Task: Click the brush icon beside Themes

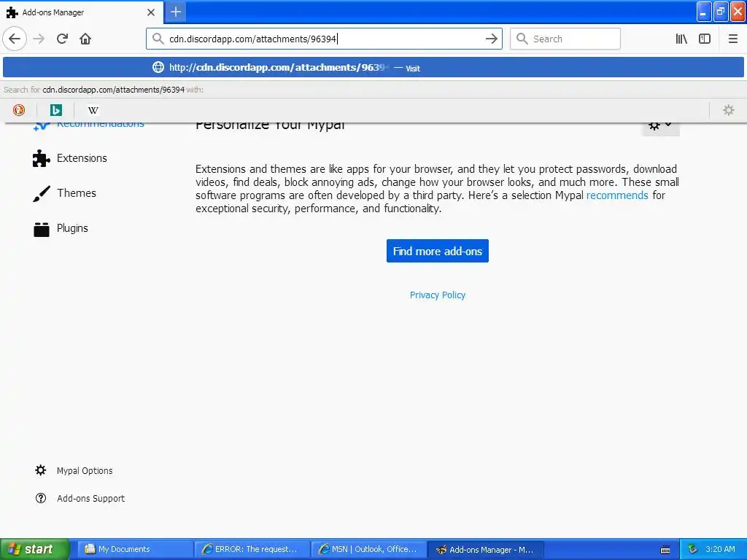Action: point(42,193)
